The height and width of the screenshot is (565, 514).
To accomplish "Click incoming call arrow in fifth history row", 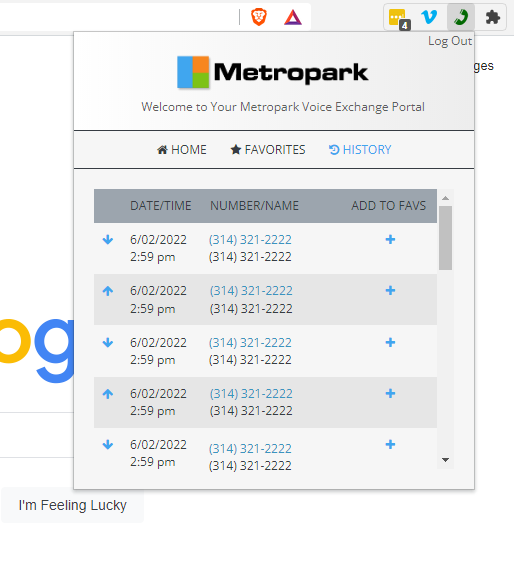I will point(108,445).
